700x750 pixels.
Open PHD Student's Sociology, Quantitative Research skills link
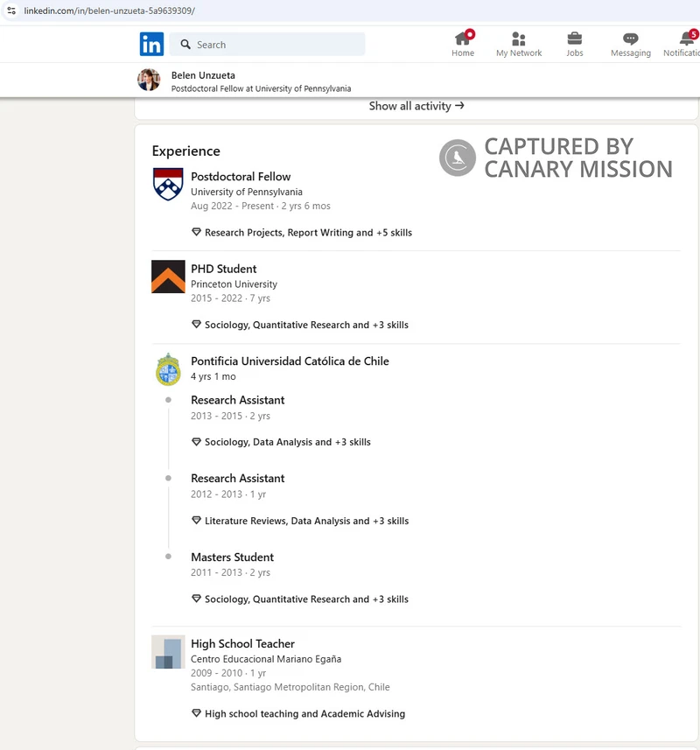pos(306,325)
